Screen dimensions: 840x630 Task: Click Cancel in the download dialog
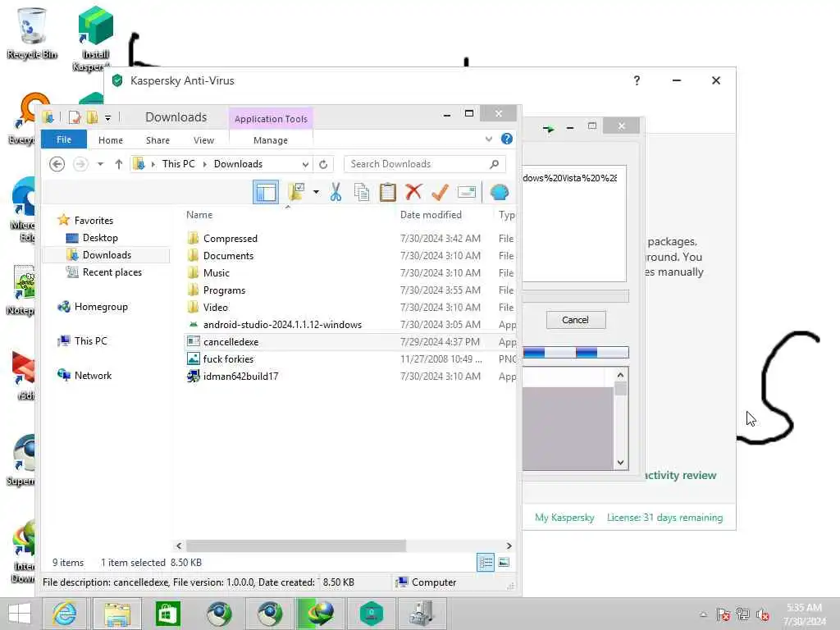(575, 320)
